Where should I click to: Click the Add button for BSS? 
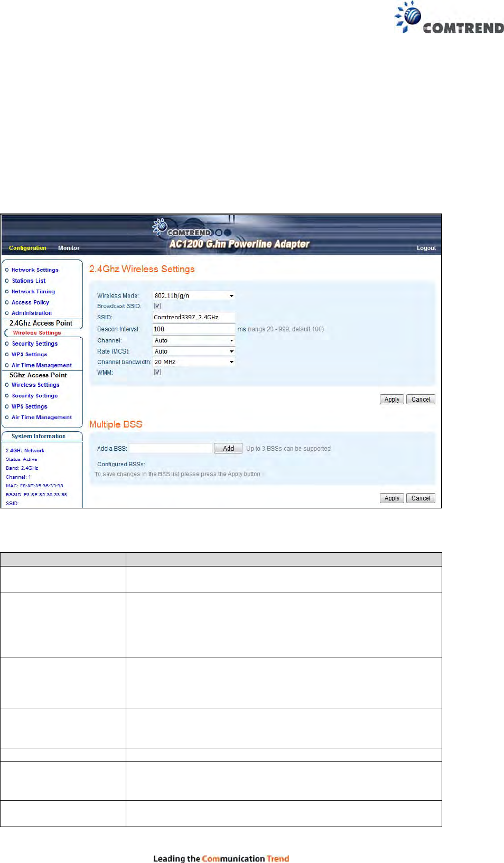pos(228,448)
